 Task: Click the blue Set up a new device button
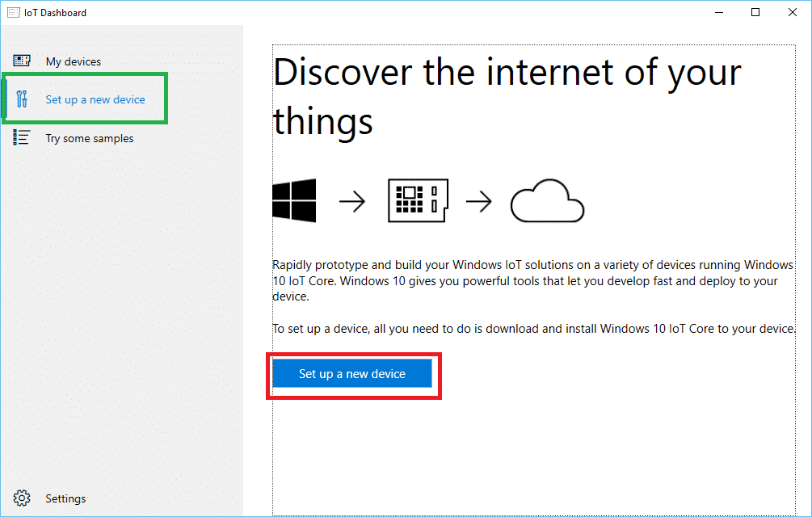pos(353,373)
